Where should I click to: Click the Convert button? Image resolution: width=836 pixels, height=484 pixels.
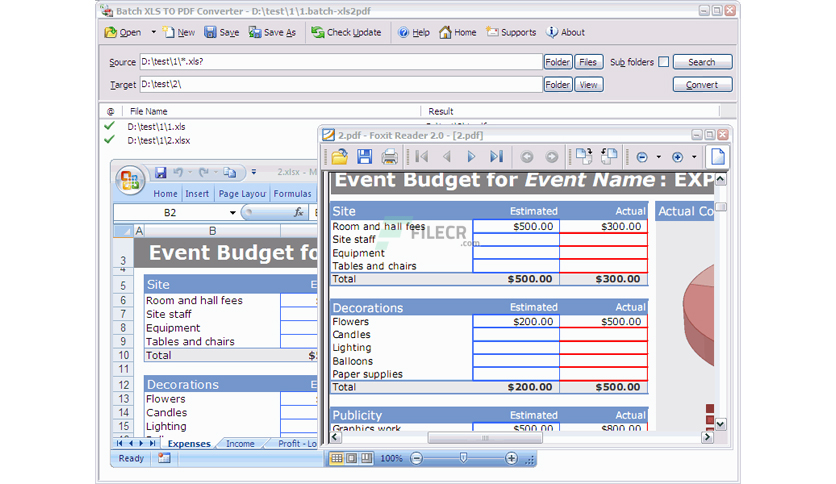pos(702,84)
